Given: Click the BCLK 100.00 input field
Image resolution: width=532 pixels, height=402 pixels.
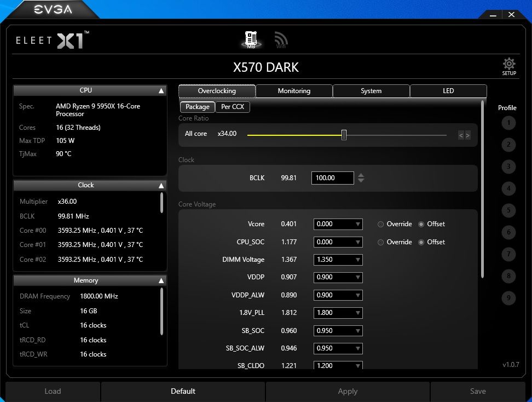Looking at the screenshot, I should [x=333, y=178].
